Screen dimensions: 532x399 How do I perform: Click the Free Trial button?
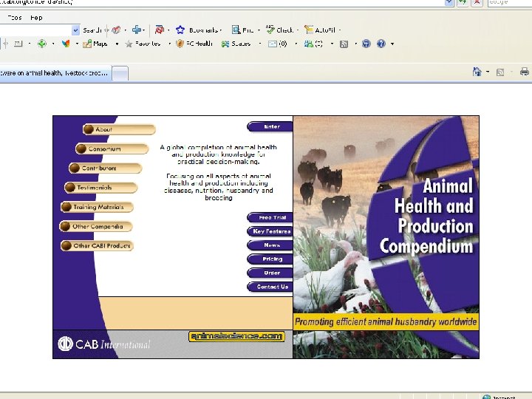coord(270,217)
